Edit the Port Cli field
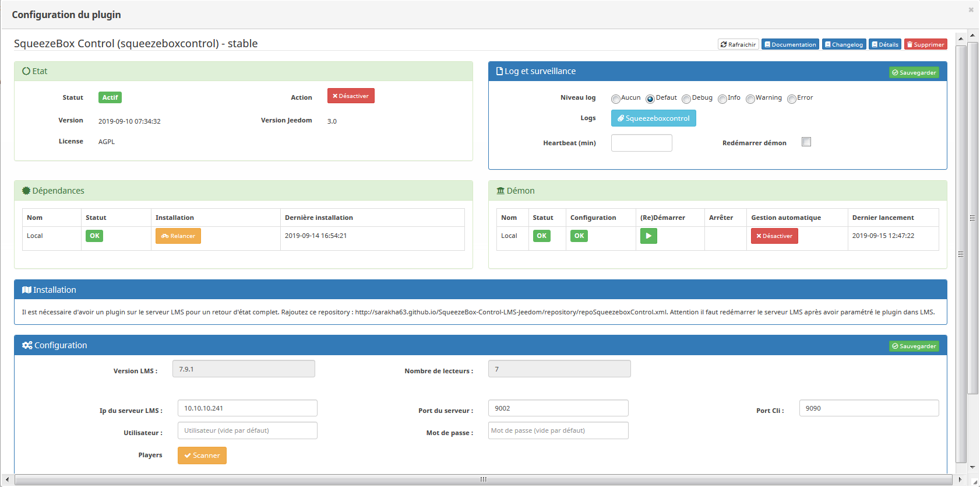980x487 pixels. point(869,408)
